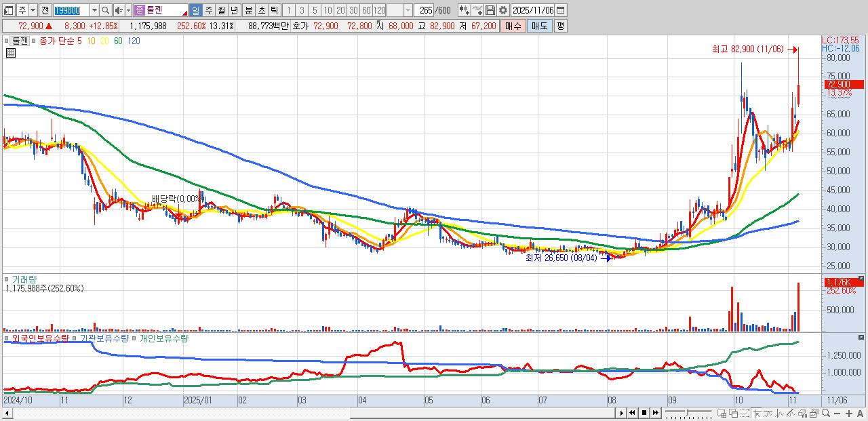The height and width of the screenshot is (421, 868).
Task: Click the trend line drawing icon at bottom
Action: click(x=768, y=413)
